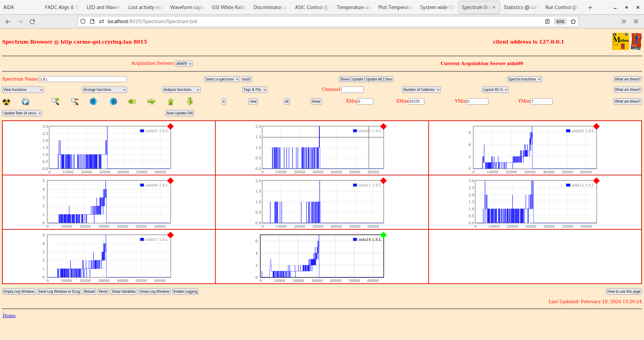Image resolution: width=644 pixels, height=340 pixels.
Task: Click the green up arrow icon
Action: [x=171, y=101]
